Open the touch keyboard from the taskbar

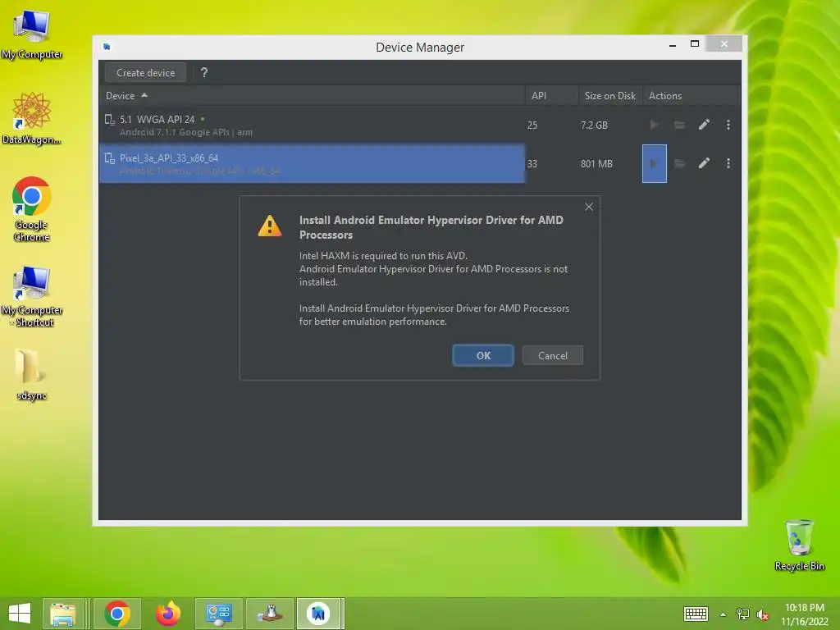pyautogui.click(x=696, y=614)
